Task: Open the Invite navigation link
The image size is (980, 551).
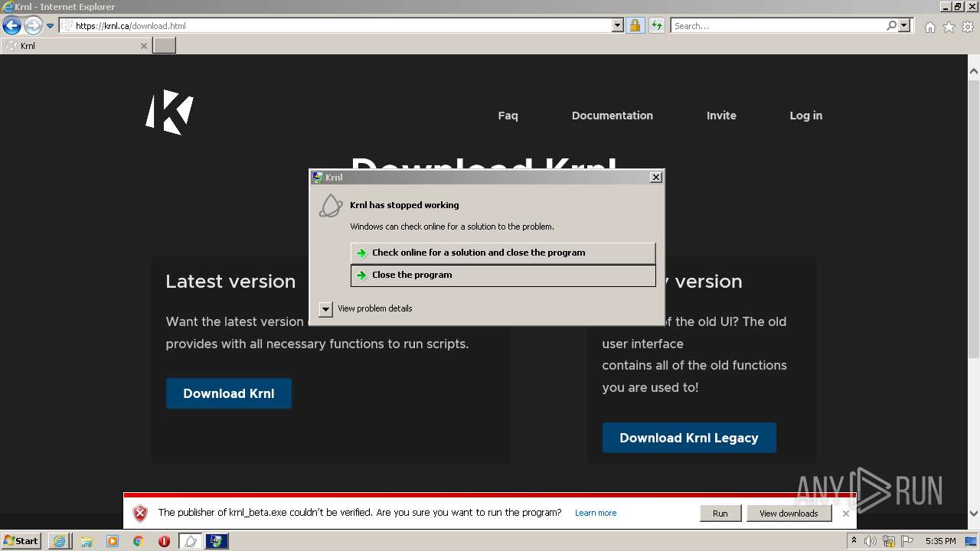Action: 721,116
